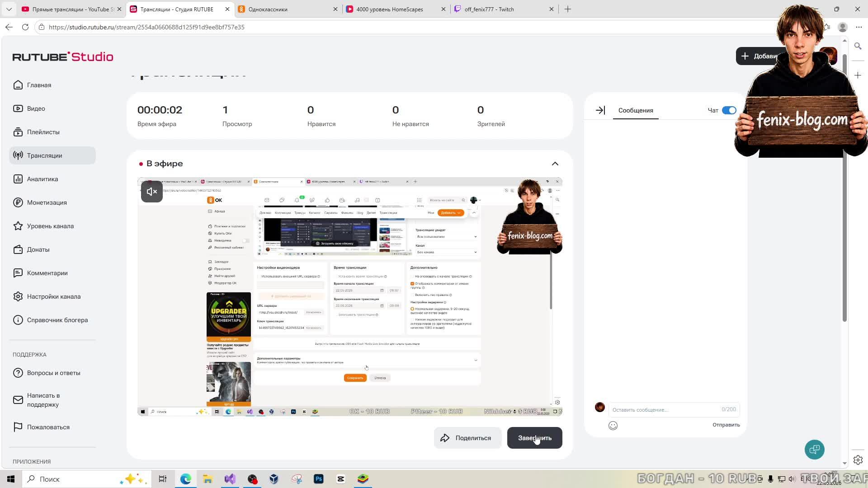Click the Поделиться button
868x488 pixels.
click(x=467, y=438)
